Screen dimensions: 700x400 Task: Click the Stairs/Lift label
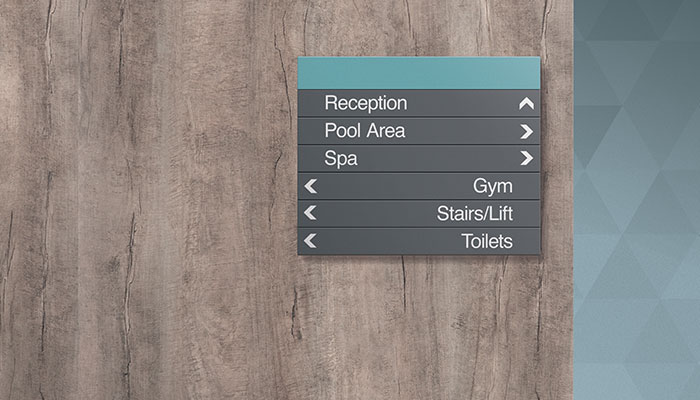(x=475, y=213)
